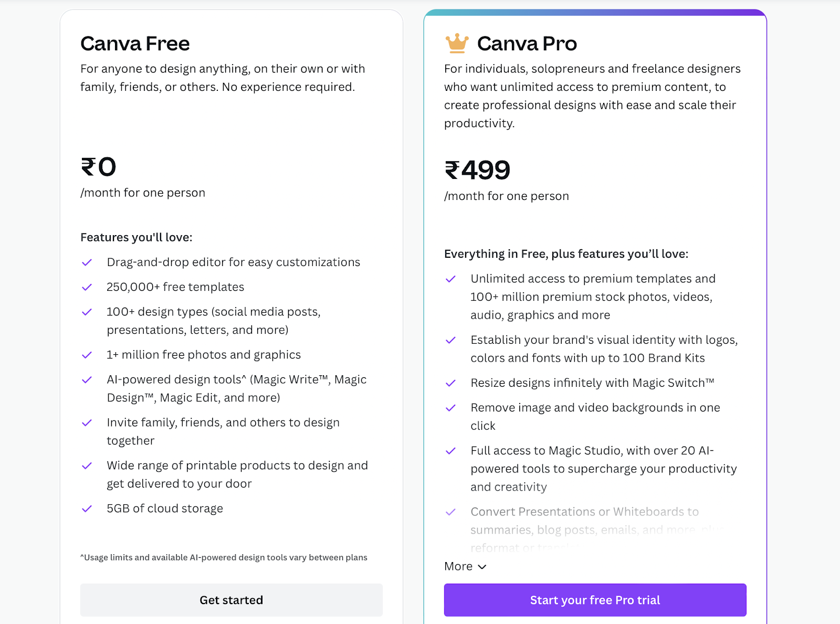Expand the More features chevron
840x624 pixels.
pos(482,567)
